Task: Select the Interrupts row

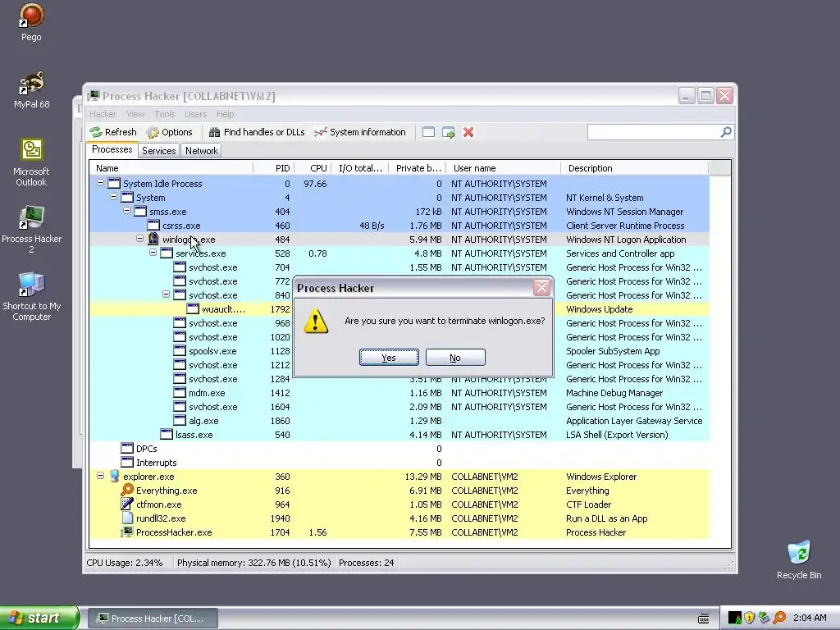Action: point(399,463)
